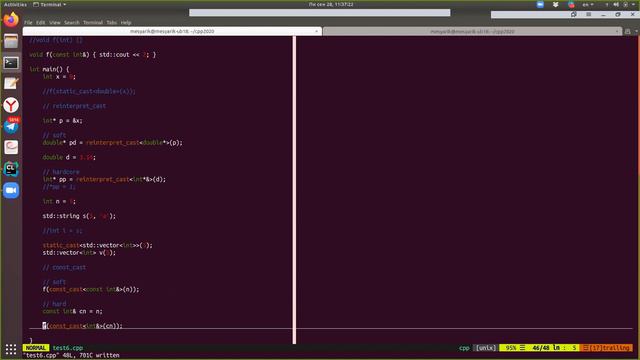Select the first active terminal tab
The width and height of the screenshot is (640, 360).
(172, 31)
